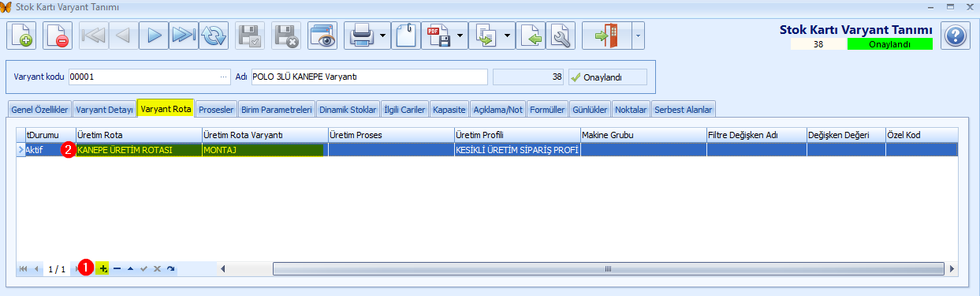Select the Varyant Rota tab
The height and width of the screenshot is (296, 980).
coord(166,109)
